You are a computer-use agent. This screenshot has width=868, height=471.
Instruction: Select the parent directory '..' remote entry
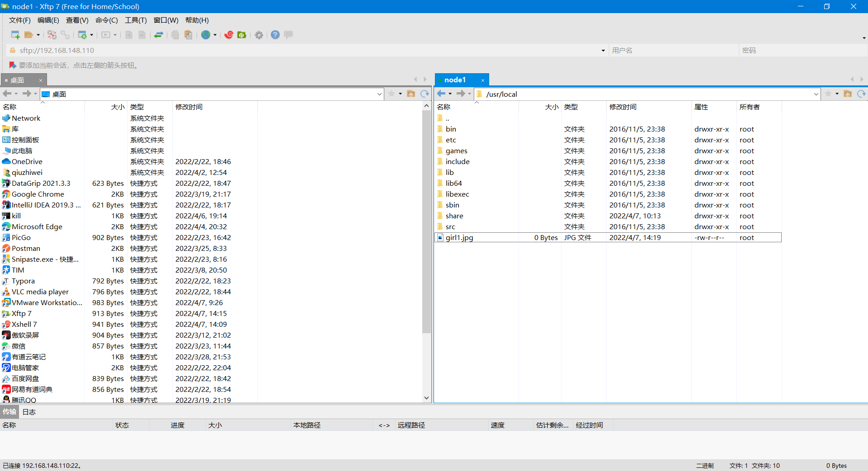click(608, 118)
